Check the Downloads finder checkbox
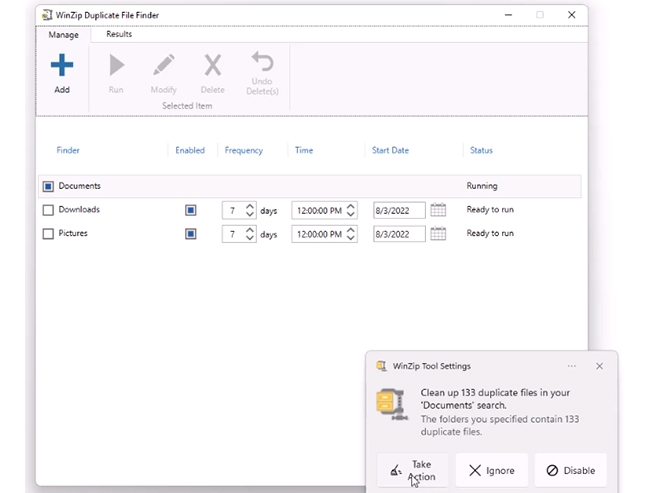Screen dimensions: 646x493 coord(48,210)
